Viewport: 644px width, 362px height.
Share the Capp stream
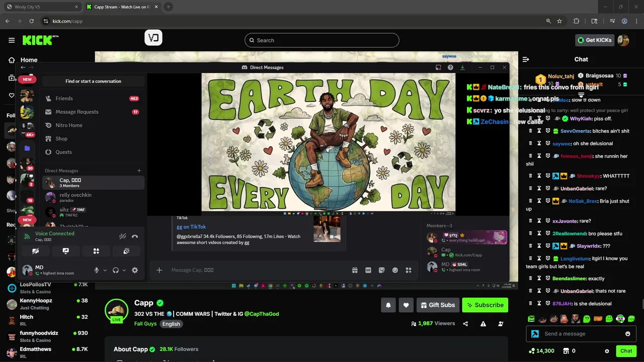465,324
